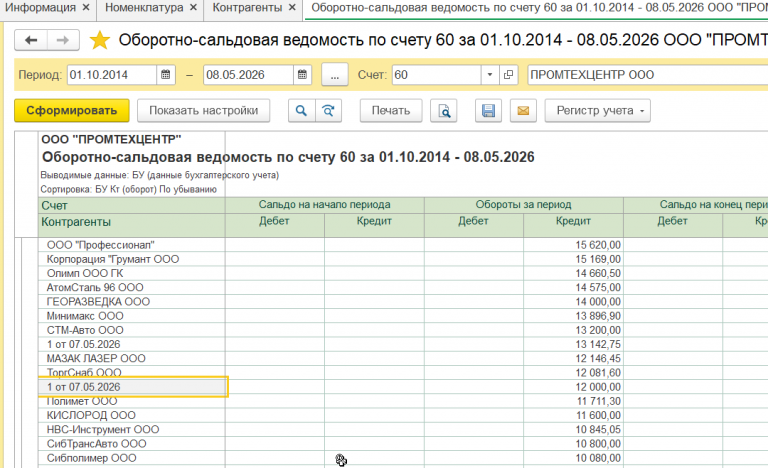Click Показать настройки button

[x=203, y=111]
